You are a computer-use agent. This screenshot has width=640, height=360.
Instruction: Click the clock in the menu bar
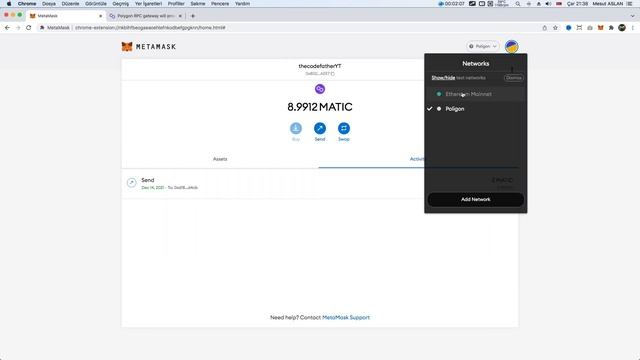tap(577, 4)
